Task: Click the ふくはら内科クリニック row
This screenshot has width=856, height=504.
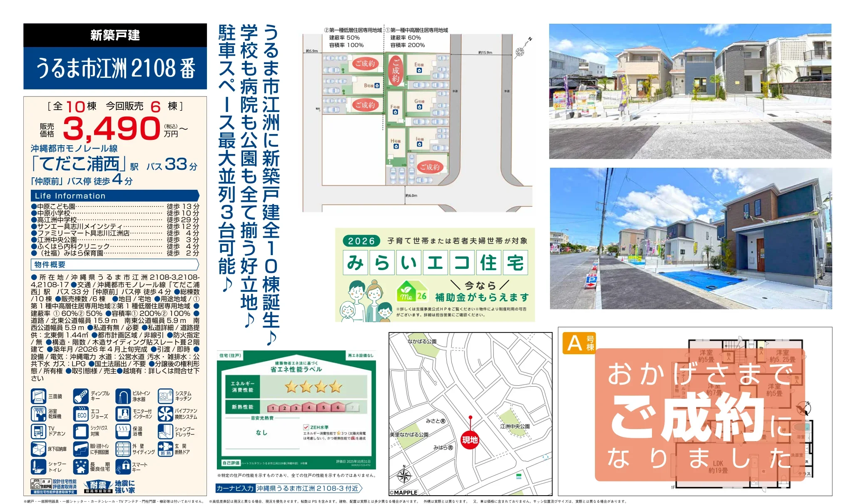Action: click(x=115, y=246)
